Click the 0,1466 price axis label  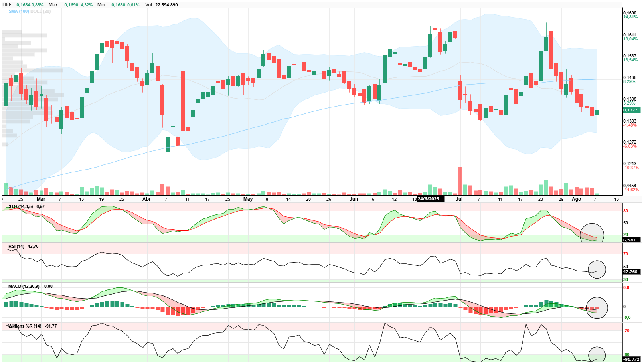pos(630,77)
